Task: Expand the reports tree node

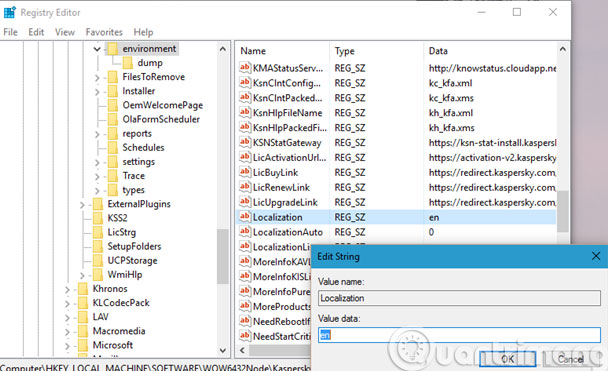Action: (x=97, y=134)
